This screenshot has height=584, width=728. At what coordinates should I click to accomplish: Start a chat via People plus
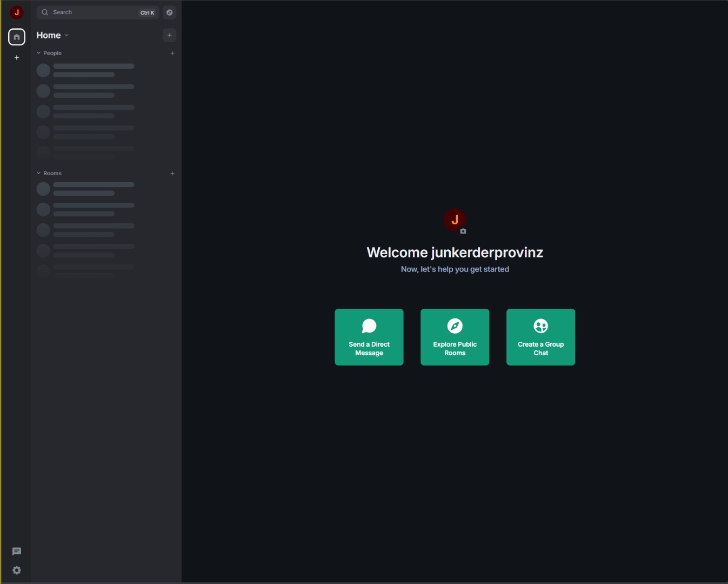coord(172,53)
